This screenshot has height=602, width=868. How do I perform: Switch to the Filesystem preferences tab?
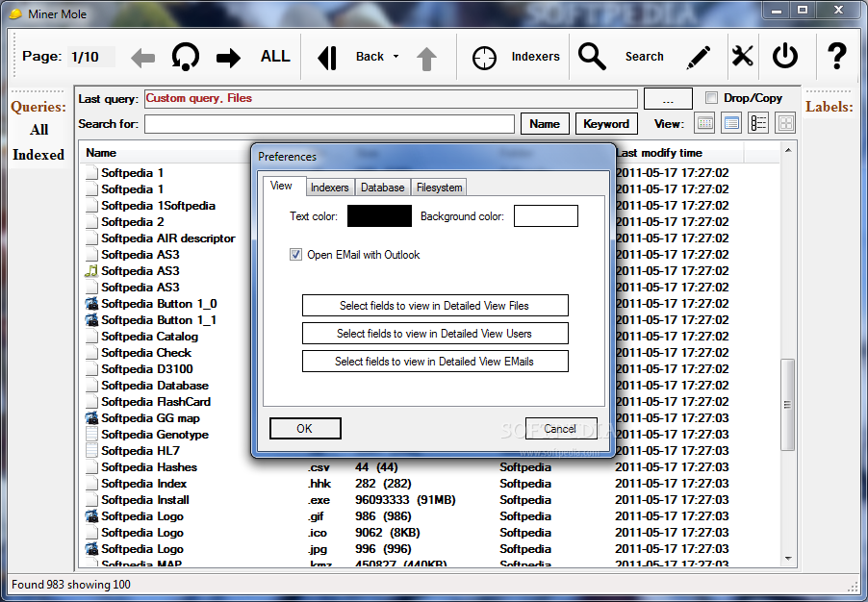click(x=440, y=188)
